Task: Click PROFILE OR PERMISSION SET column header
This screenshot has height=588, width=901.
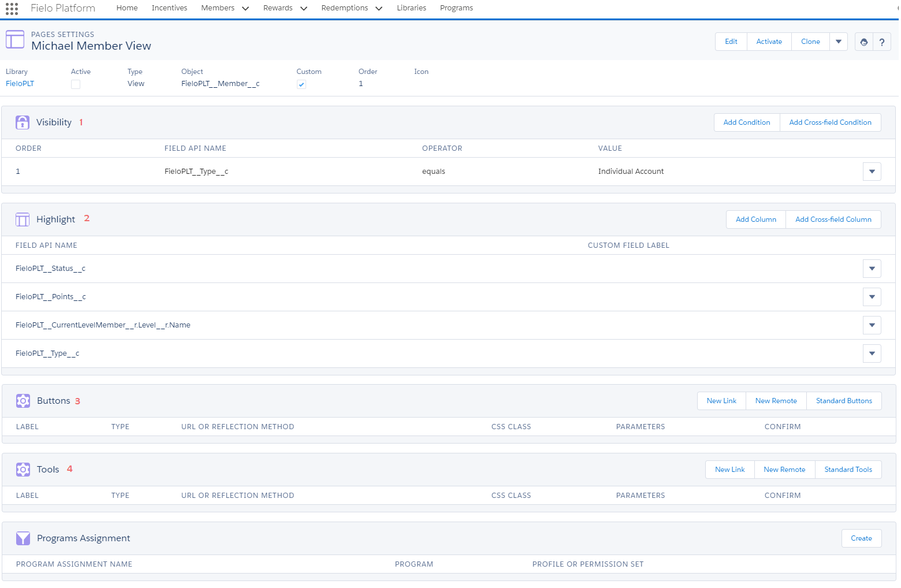Action: [588, 564]
